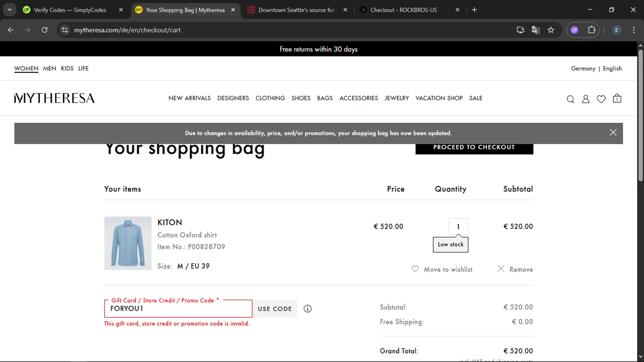Open the KITON brand link

(x=170, y=222)
